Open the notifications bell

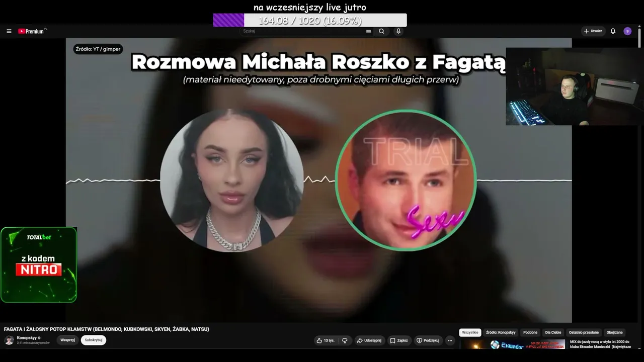(613, 31)
